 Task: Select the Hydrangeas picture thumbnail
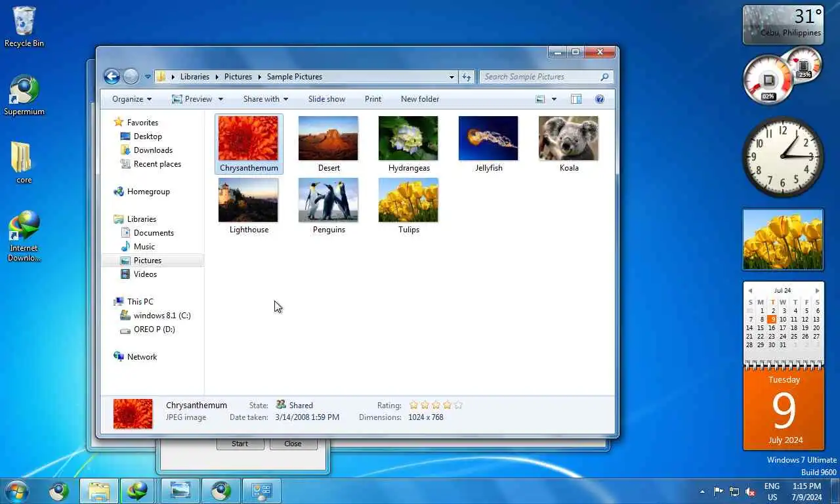pyautogui.click(x=408, y=138)
